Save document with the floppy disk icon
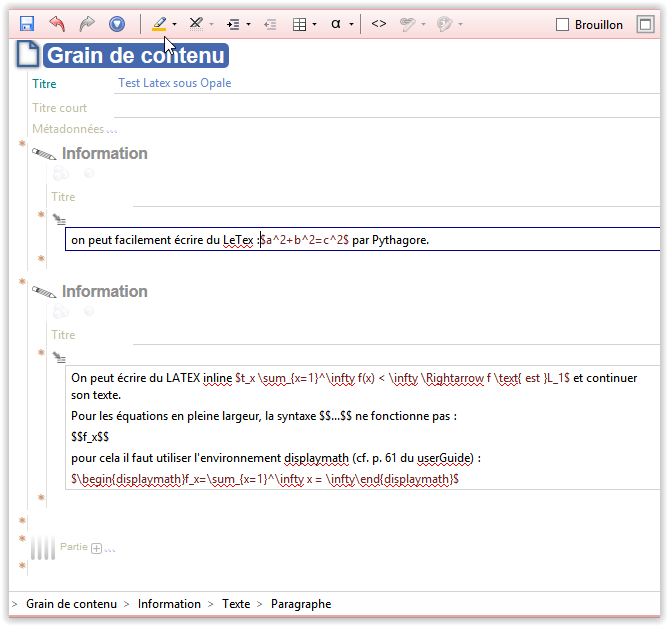This screenshot has width=668, height=626. pos(27,24)
